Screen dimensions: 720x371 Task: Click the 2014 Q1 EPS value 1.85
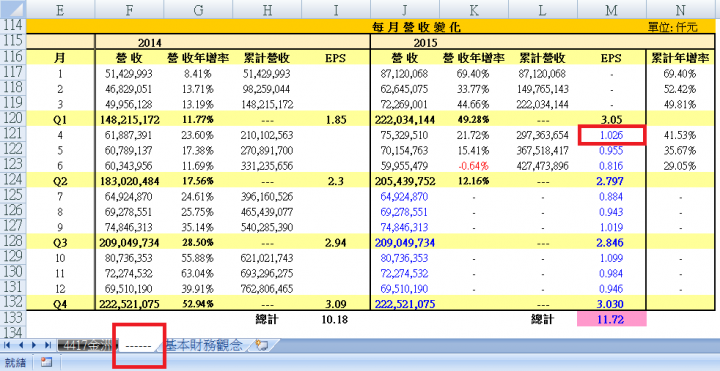pos(336,120)
